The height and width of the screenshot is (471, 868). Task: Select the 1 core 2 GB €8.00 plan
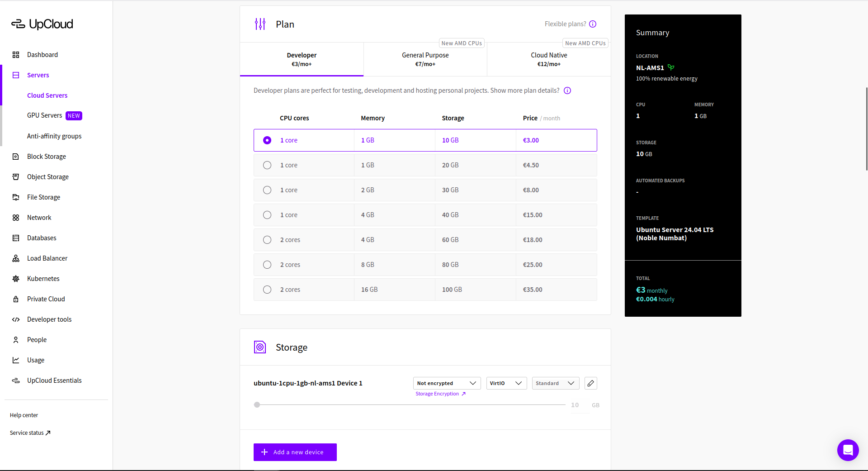[267, 190]
